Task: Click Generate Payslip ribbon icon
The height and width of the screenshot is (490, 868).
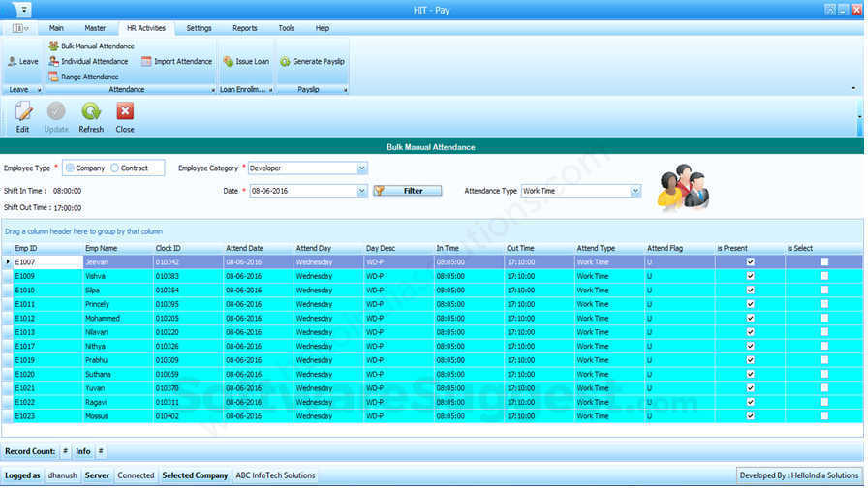Action: (x=312, y=61)
